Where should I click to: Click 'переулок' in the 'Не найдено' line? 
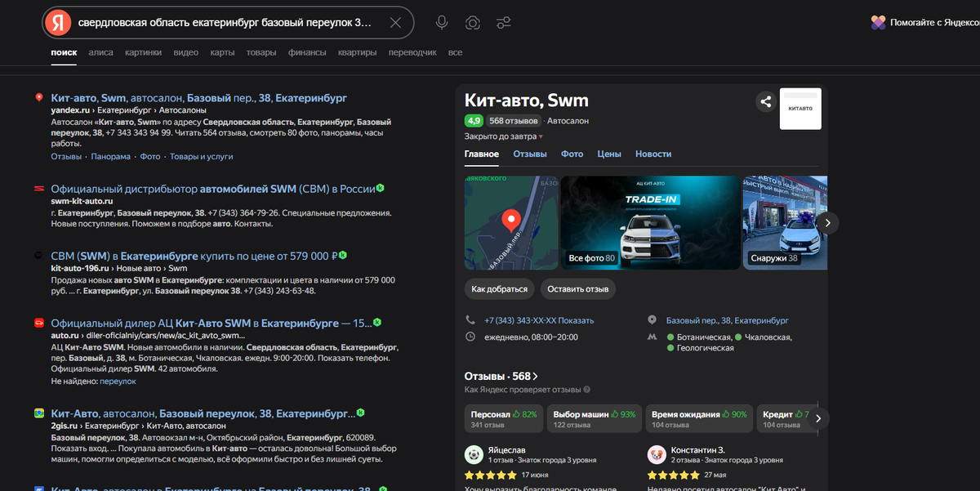pos(118,382)
